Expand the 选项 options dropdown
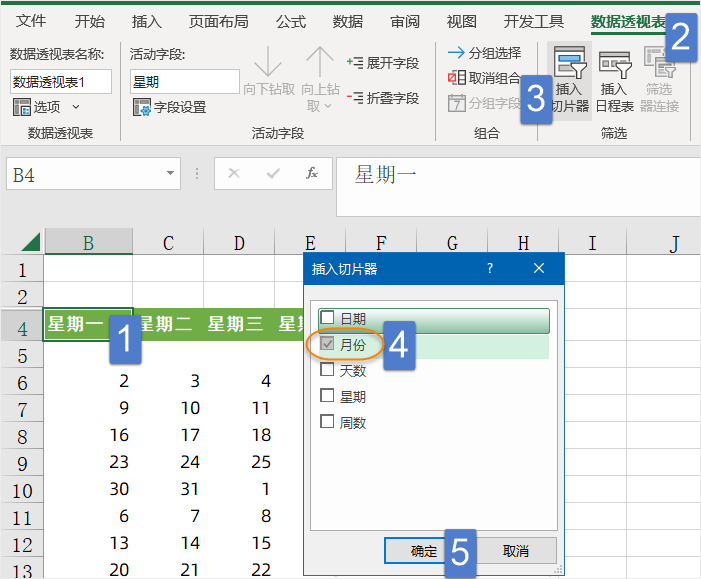This screenshot has height=579, width=701. (76, 107)
